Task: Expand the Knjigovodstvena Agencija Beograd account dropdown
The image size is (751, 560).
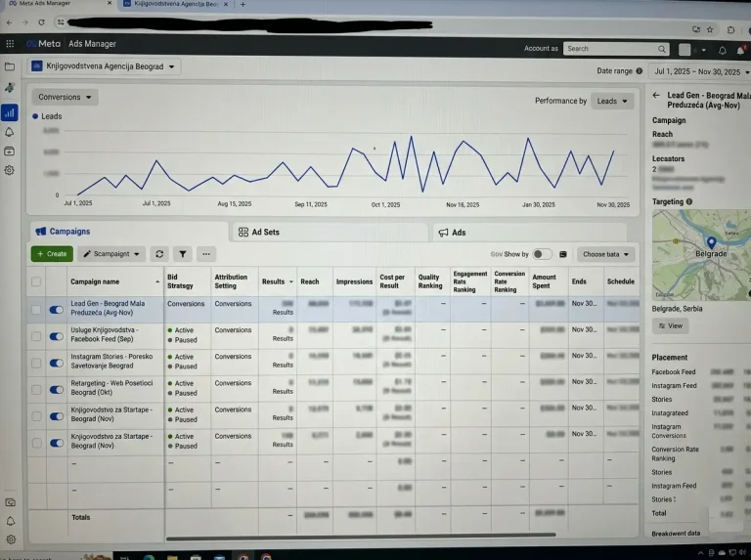Action: coord(105,66)
